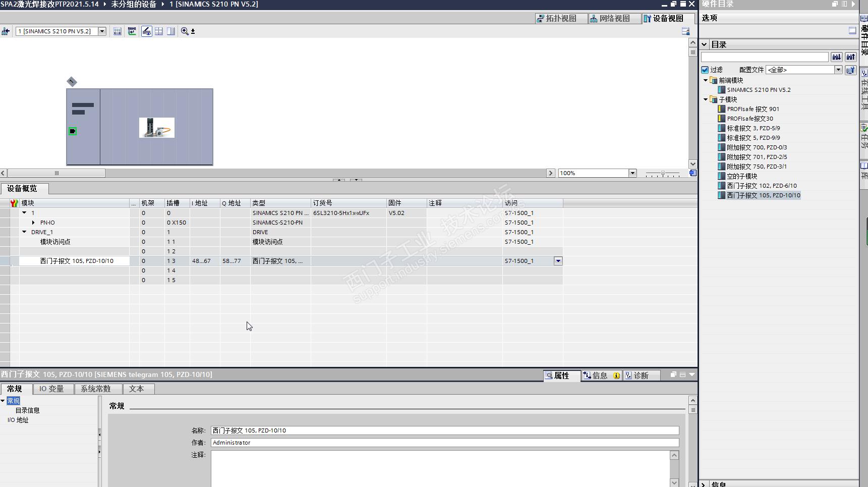
Task: Click the drive thumbnail image in device view
Action: pyautogui.click(x=157, y=128)
